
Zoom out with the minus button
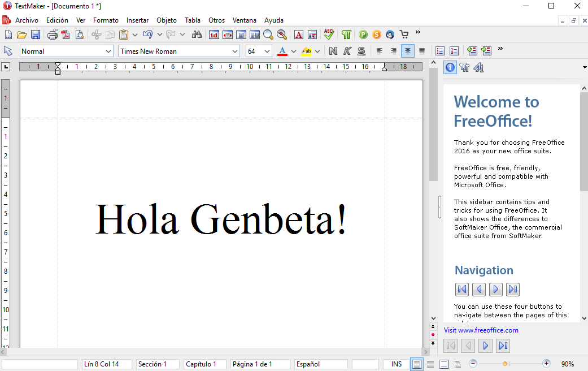tap(473, 364)
